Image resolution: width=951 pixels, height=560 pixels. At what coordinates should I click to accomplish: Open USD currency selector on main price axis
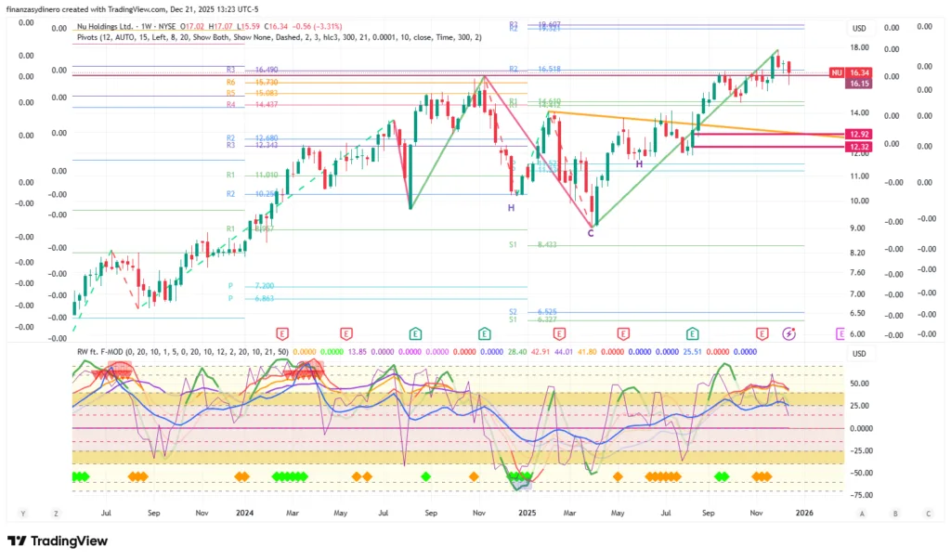click(x=858, y=29)
